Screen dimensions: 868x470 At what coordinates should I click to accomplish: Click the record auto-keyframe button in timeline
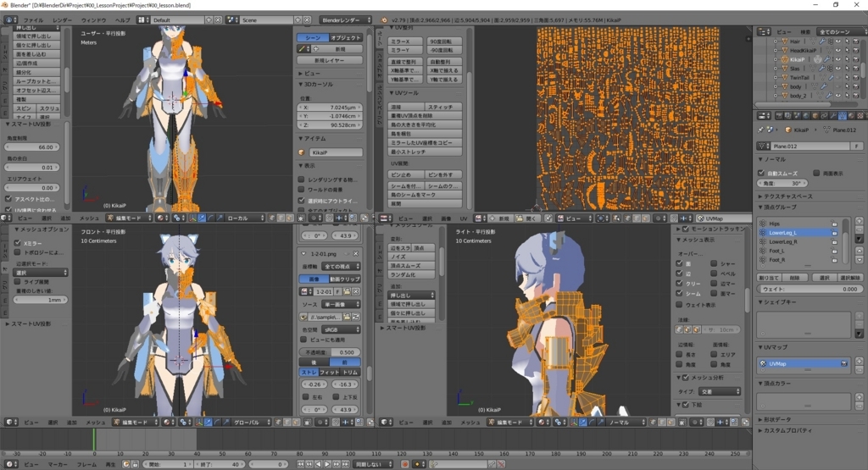[x=405, y=464]
